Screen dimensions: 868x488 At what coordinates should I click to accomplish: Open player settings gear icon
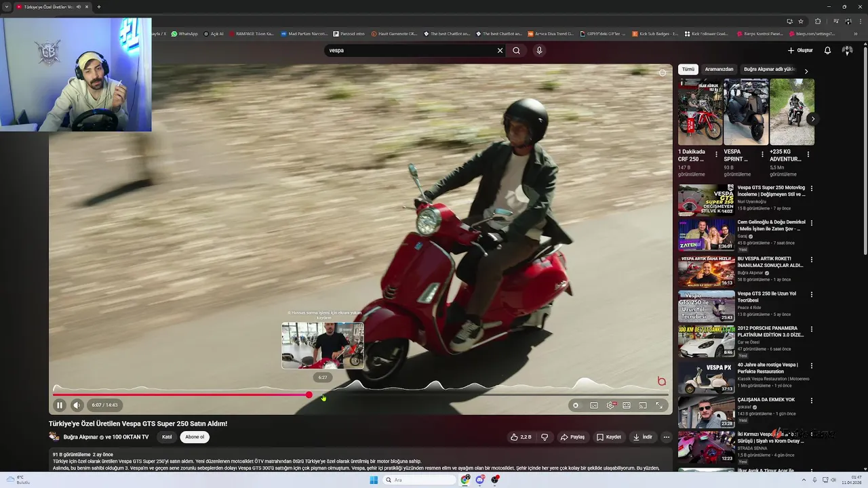pos(610,405)
